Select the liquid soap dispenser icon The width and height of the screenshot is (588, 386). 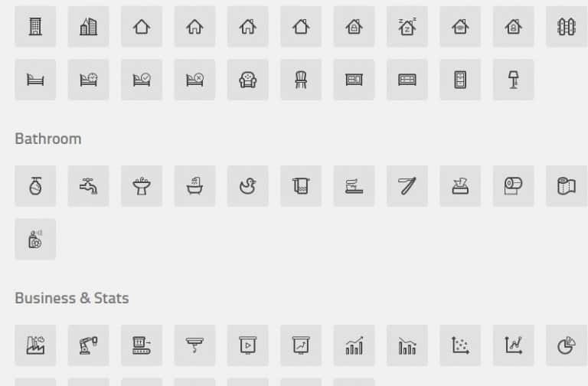pyautogui.click(x=35, y=186)
